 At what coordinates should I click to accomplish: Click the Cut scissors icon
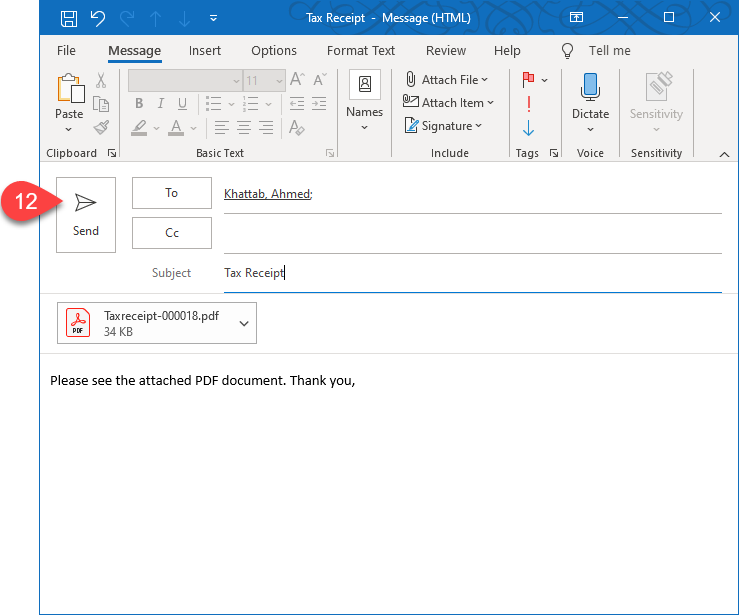point(101,80)
